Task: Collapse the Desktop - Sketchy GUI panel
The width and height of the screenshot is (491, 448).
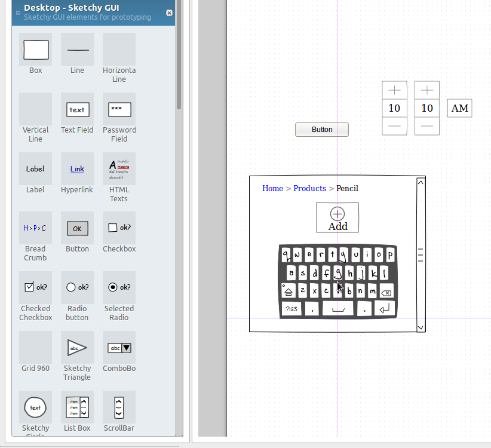Action: (19, 13)
